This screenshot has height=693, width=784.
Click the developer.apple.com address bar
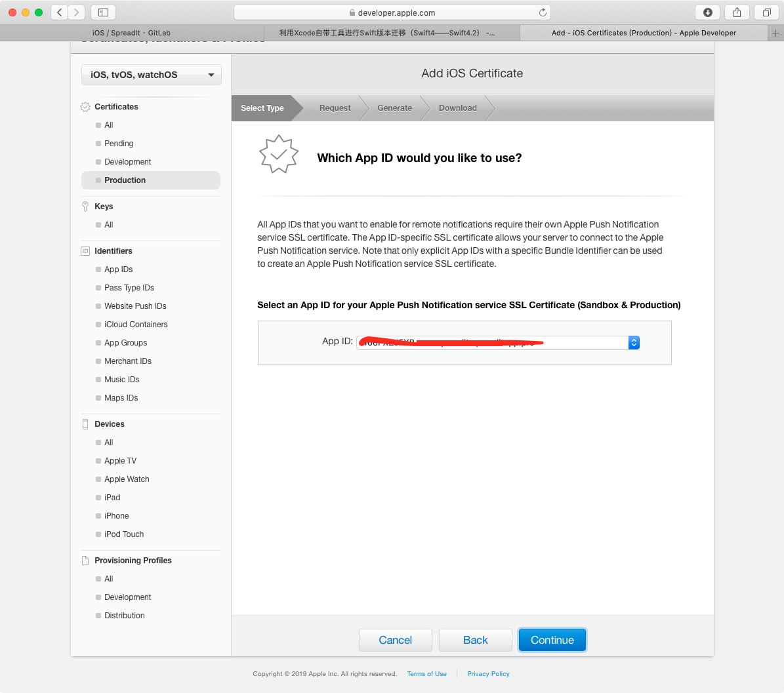pyautogui.click(x=392, y=12)
